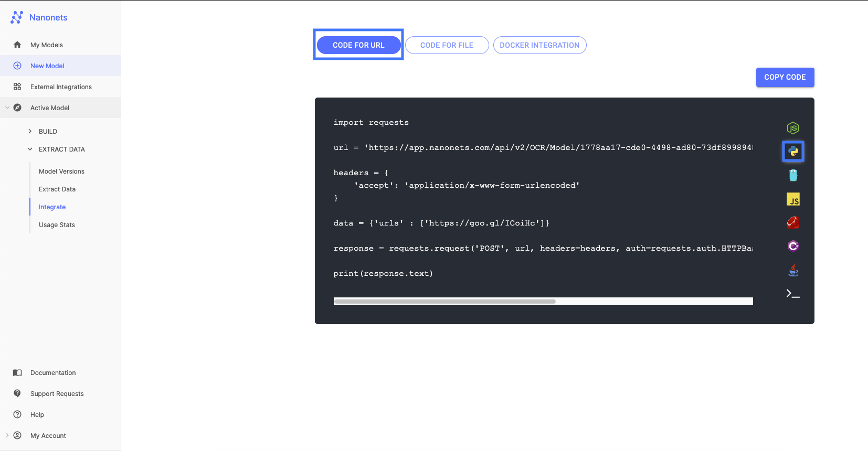
Task: Select the Java language icon
Action: click(x=793, y=270)
